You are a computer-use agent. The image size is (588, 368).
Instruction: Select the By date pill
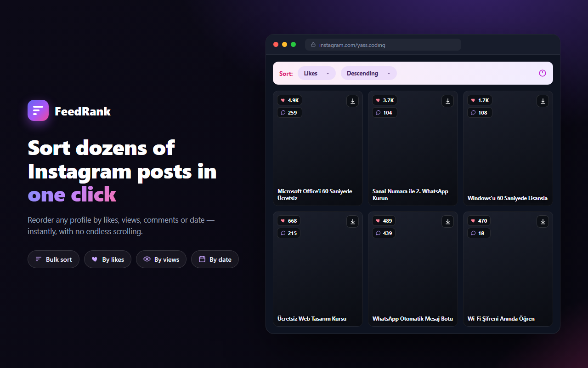(215, 259)
